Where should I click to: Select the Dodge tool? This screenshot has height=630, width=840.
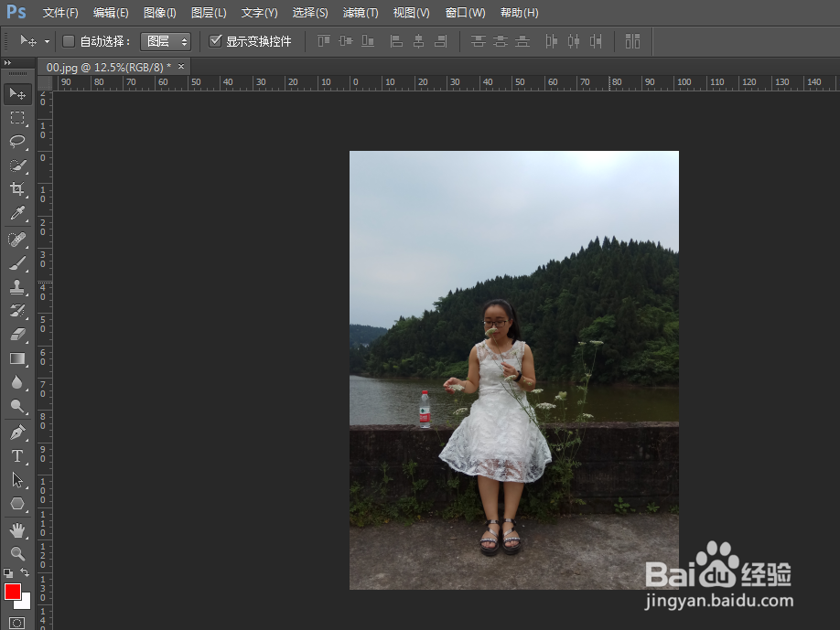(17, 406)
